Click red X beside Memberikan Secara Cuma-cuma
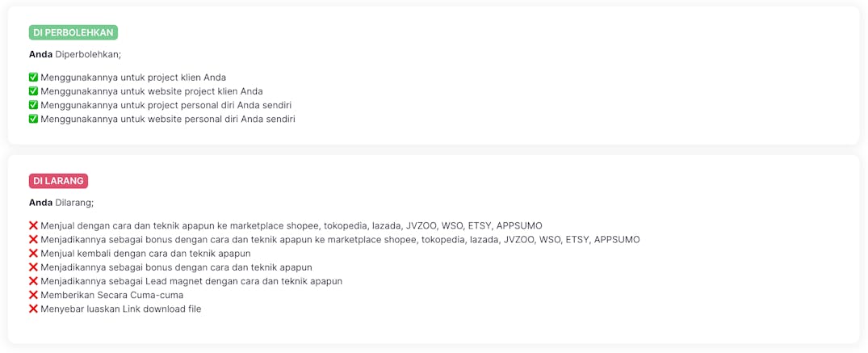 pyautogui.click(x=34, y=295)
